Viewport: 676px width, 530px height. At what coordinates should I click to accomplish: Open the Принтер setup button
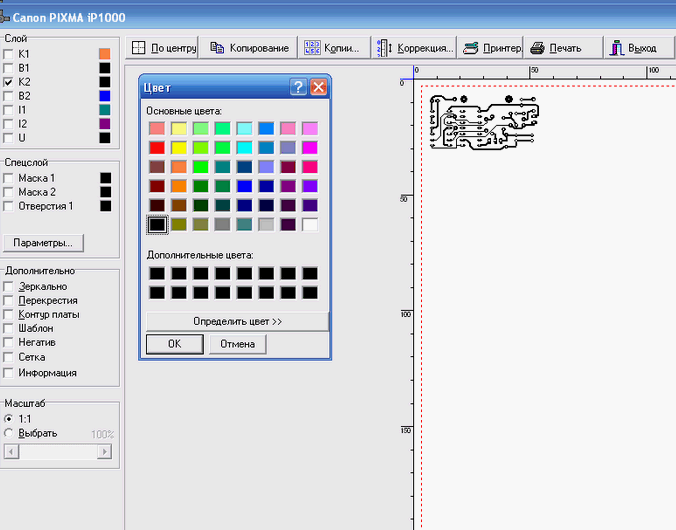point(490,47)
